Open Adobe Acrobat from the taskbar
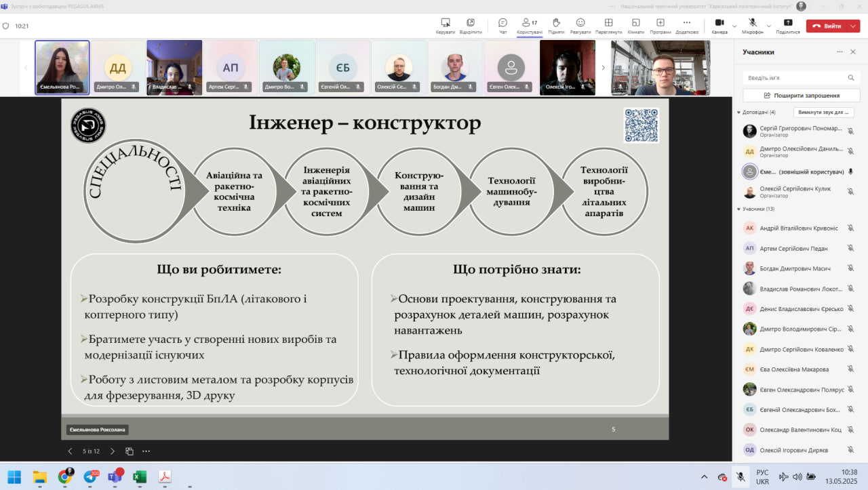The width and height of the screenshot is (868, 490). click(x=165, y=476)
